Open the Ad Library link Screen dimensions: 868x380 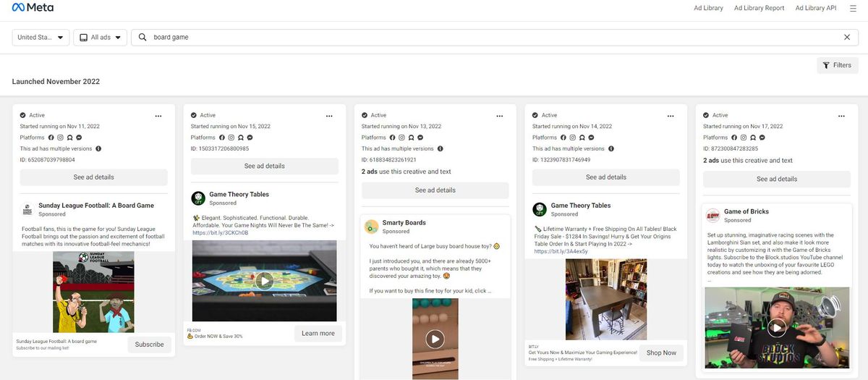point(708,8)
